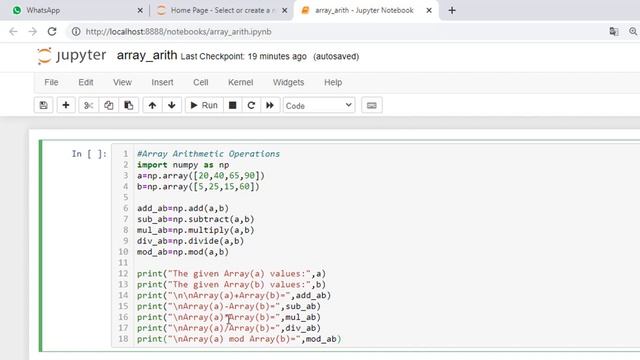640x360 pixels.
Task: Click the translate page icon
Action: (x=613, y=31)
